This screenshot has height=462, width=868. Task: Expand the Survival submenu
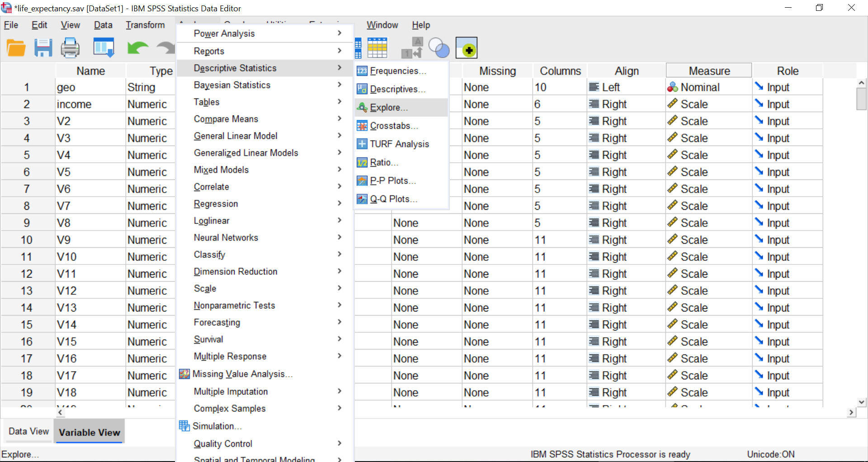click(264, 339)
